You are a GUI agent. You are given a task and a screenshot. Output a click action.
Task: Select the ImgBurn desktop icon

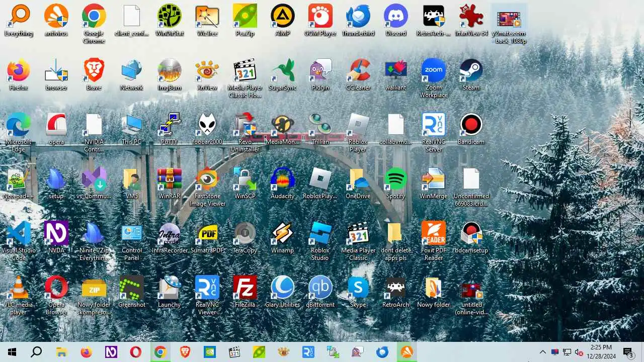170,74
